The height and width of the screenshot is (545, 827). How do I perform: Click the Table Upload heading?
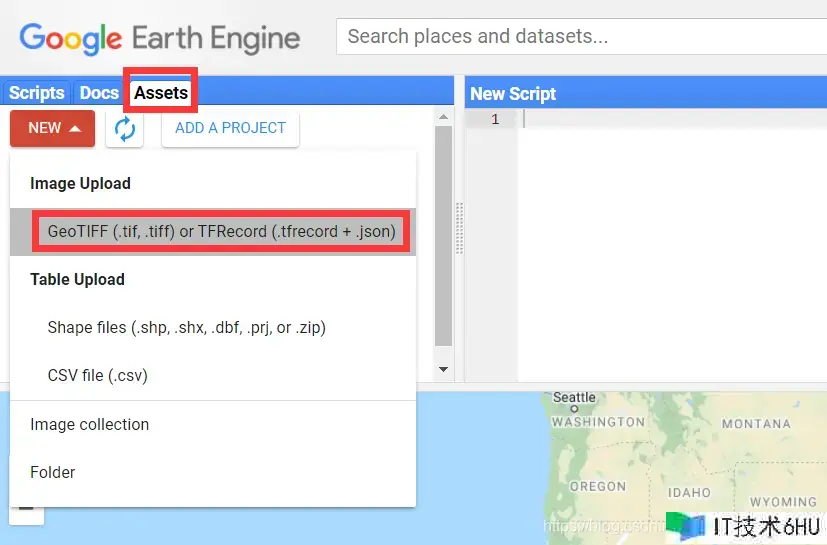[78, 280]
